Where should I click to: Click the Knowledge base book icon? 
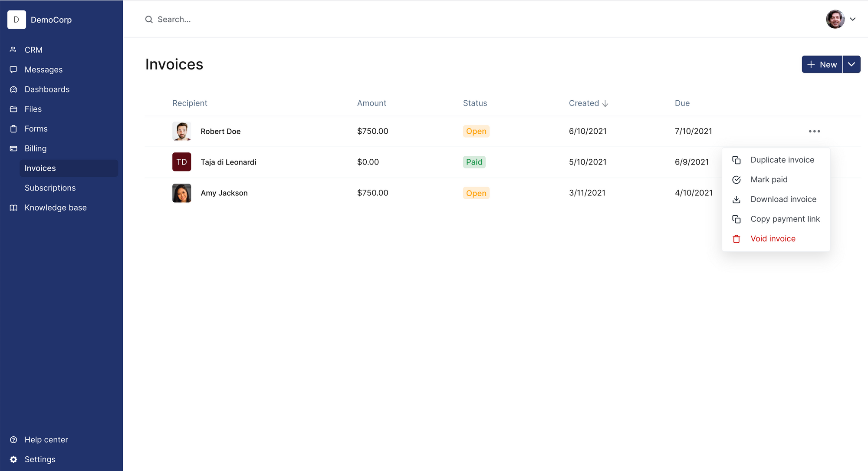(x=13, y=208)
